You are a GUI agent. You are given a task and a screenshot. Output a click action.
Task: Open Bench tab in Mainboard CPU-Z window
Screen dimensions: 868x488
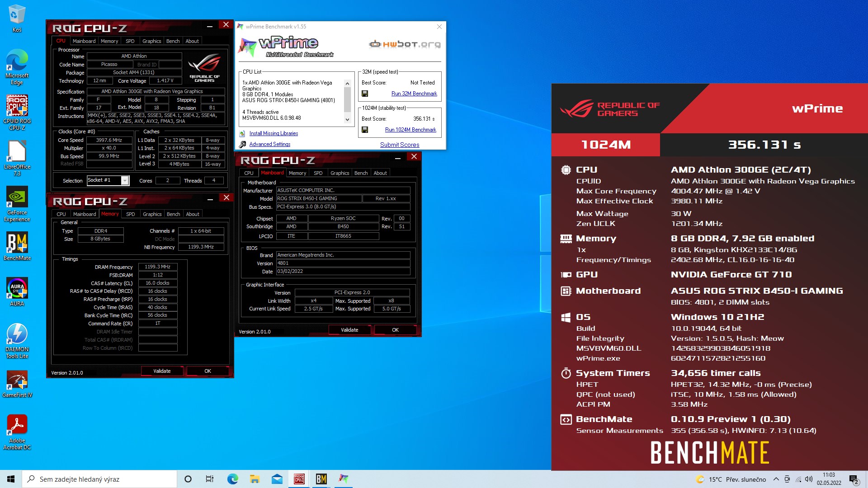[x=361, y=173]
